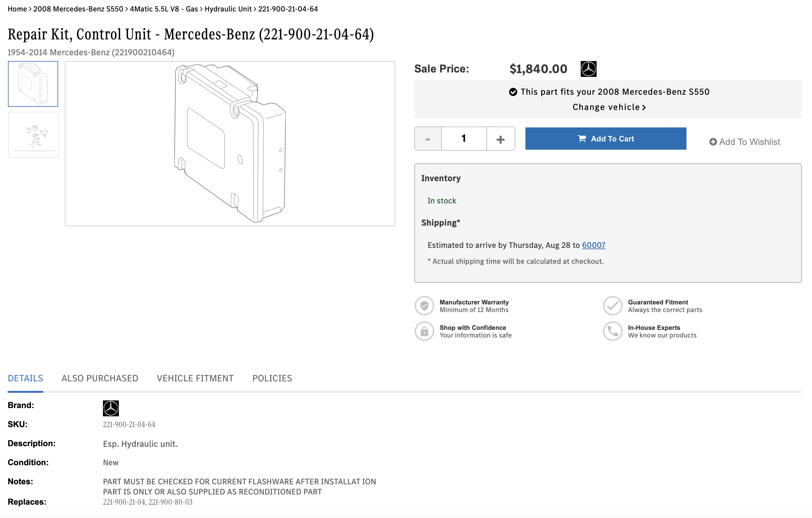This screenshot has height=518, width=812.
Task: Click the In-House Experts phone icon
Action: click(612, 331)
